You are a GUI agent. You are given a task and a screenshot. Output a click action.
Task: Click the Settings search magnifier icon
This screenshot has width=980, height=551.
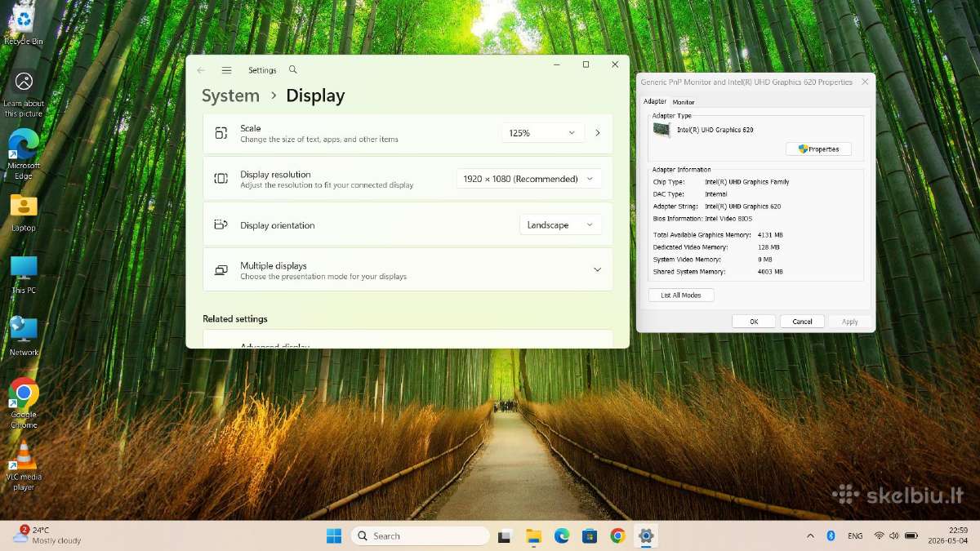(293, 70)
